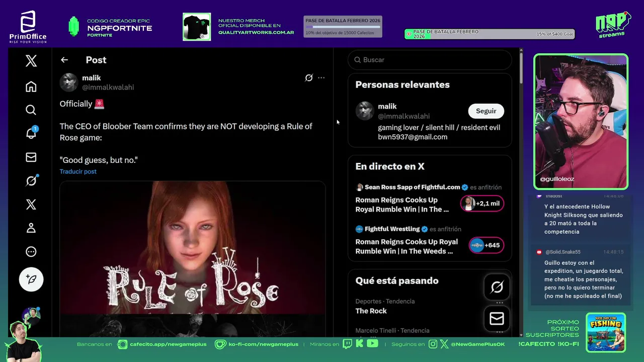This screenshot has height=362, width=644.
Task: Open three-dot menu on malik's post
Action: pos(321,77)
